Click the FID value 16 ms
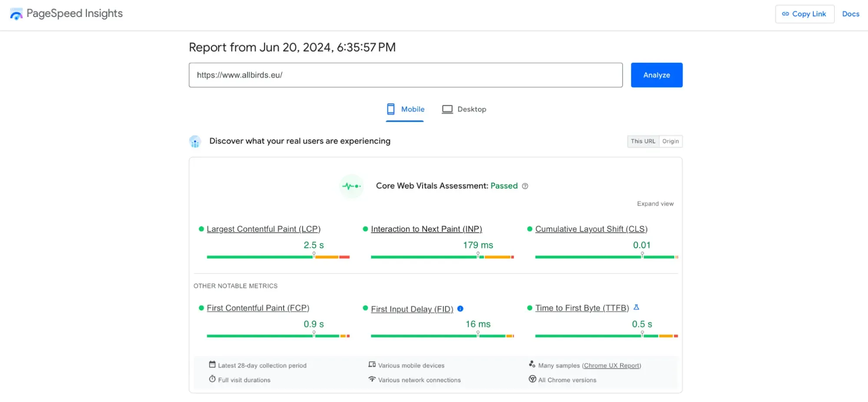The image size is (868, 402). click(478, 324)
